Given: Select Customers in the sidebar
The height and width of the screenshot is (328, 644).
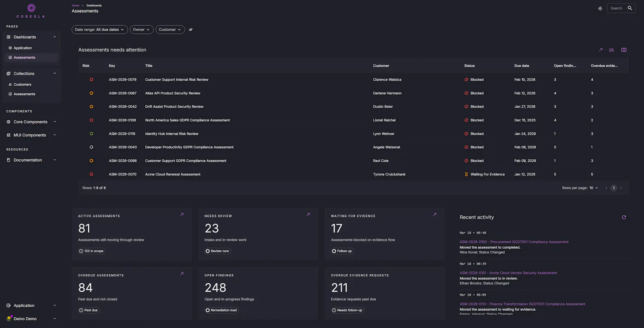Looking at the screenshot, I should click(23, 85).
